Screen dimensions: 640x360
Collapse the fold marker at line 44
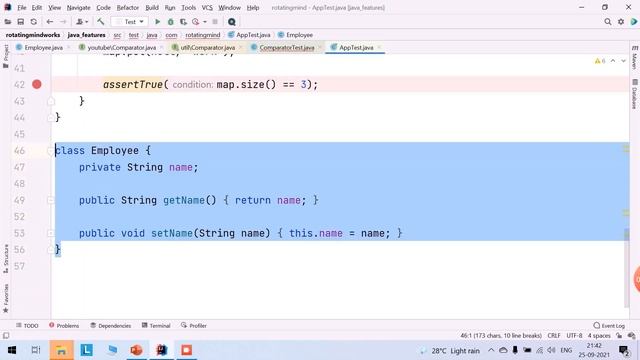51,118
